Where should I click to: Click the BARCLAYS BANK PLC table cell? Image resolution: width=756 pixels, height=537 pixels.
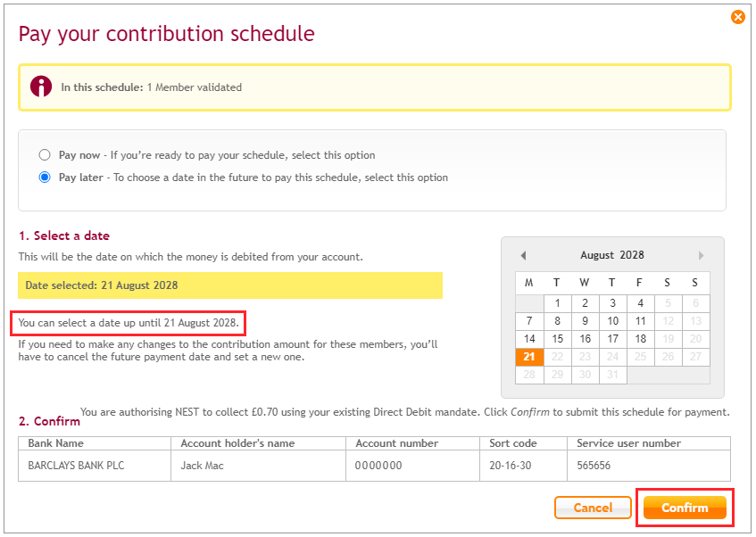click(95, 466)
